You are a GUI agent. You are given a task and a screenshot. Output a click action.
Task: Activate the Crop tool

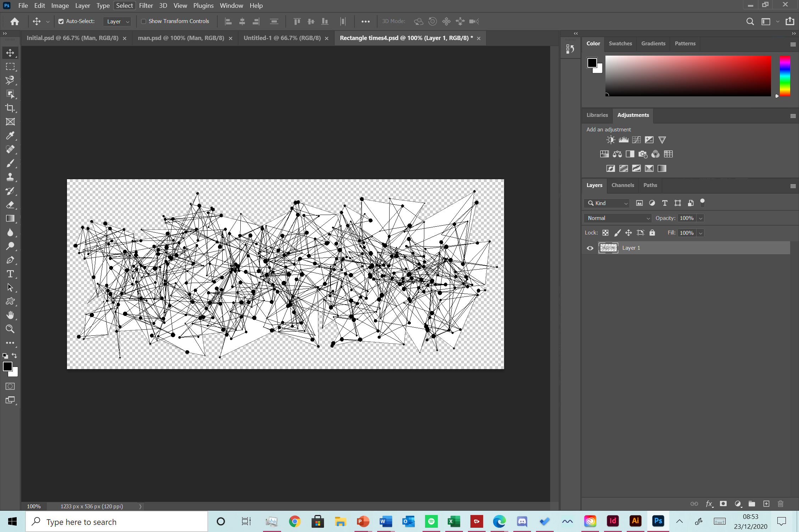10,108
